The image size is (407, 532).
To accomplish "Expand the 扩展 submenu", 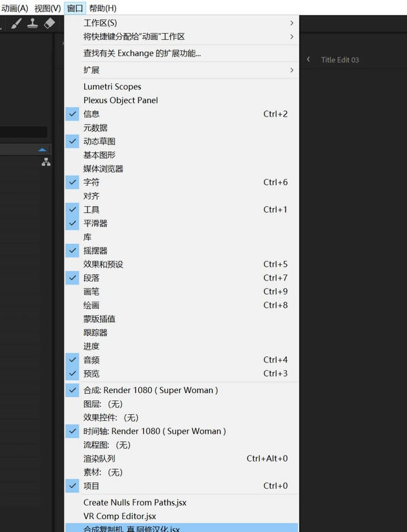I will tap(182, 70).
